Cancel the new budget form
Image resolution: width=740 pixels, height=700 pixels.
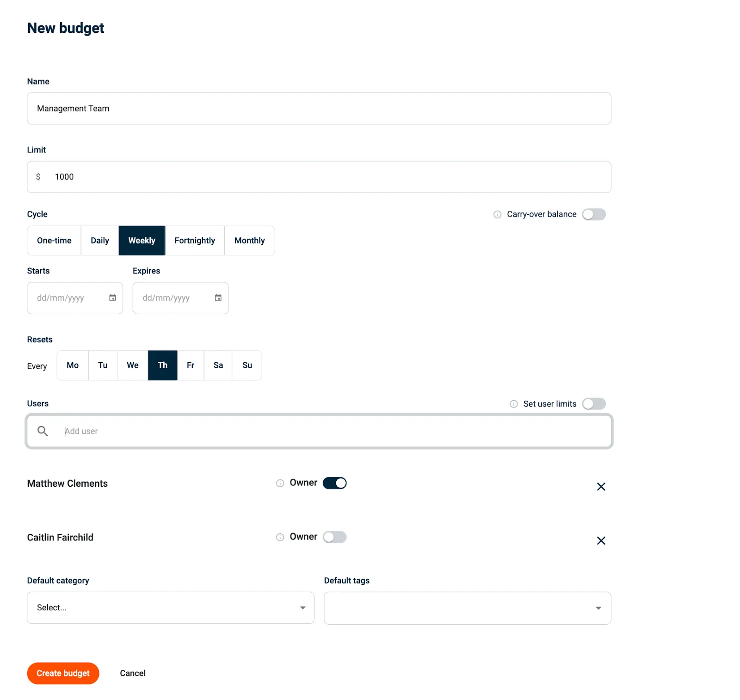(132, 673)
